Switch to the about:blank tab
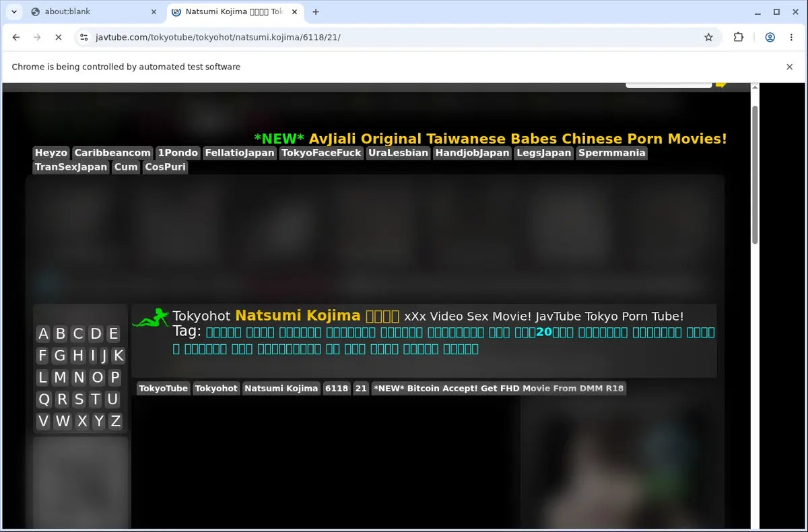This screenshot has height=532, width=808. [x=92, y=11]
